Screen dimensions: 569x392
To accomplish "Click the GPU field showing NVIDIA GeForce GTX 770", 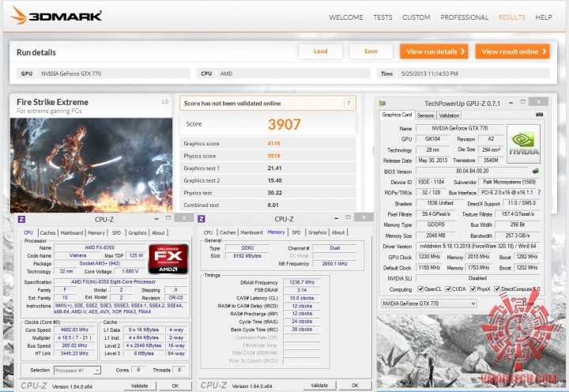I will [114, 73].
